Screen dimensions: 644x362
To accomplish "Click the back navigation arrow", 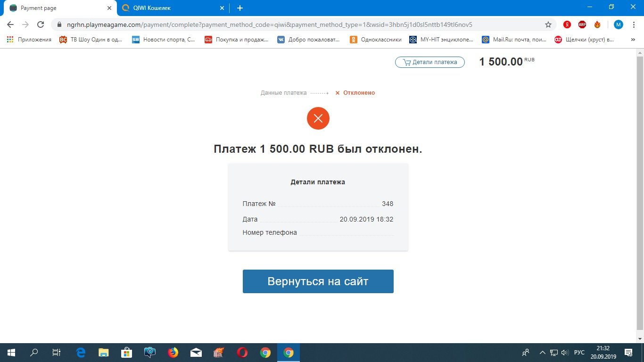I will (x=10, y=25).
